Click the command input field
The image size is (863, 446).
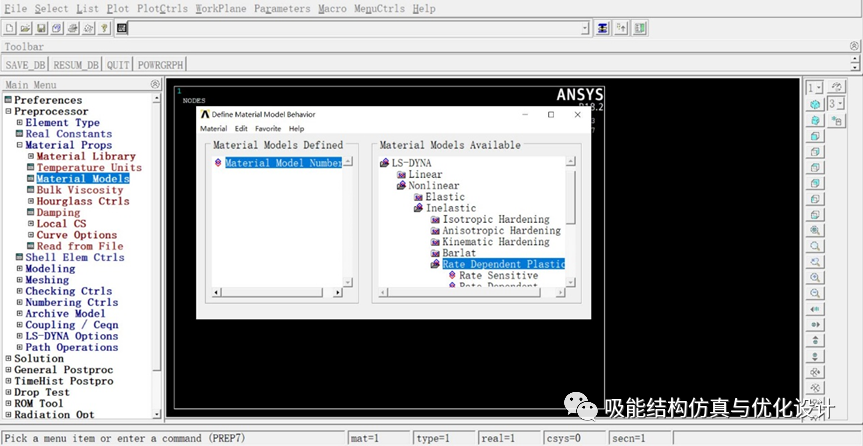coord(354,28)
